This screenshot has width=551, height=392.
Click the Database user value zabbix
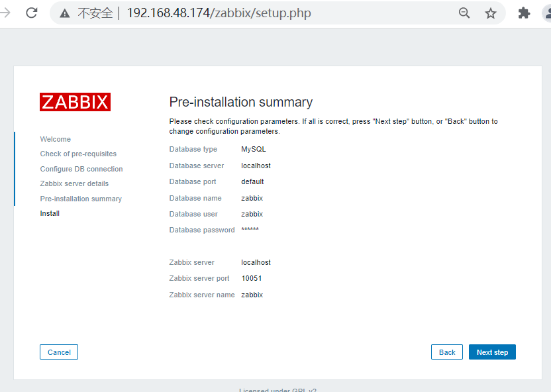click(x=252, y=214)
